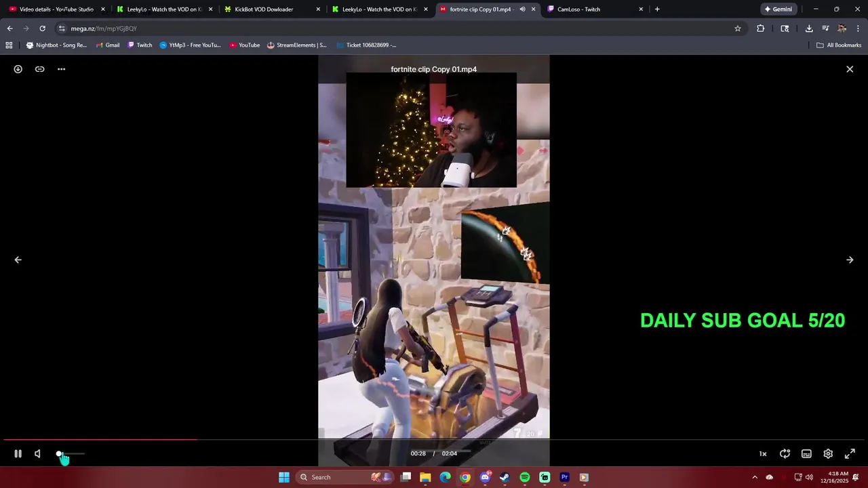Expand All Bookmarks folder
868x488 pixels.
[x=839, y=45]
